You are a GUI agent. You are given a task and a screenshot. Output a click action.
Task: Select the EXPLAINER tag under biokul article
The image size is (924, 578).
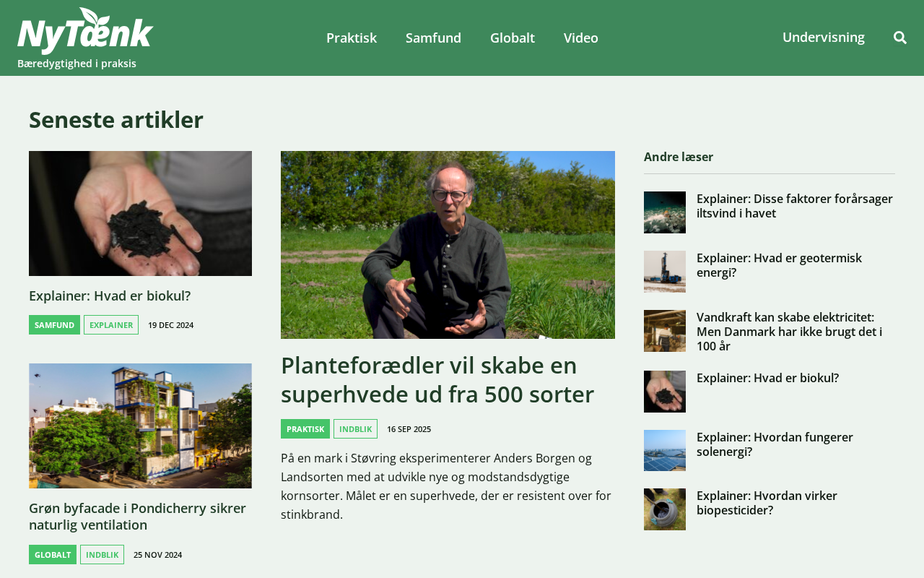pos(111,325)
